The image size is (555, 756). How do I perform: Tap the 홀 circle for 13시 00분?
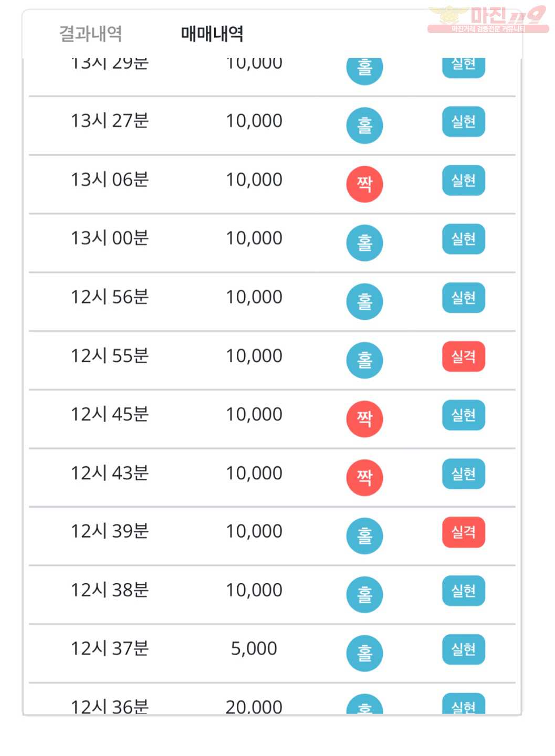(x=364, y=243)
